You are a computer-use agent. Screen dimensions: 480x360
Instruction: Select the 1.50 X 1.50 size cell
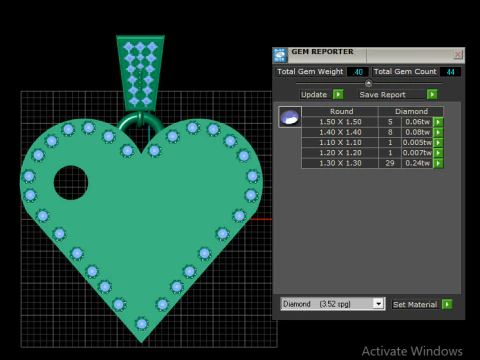point(340,122)
